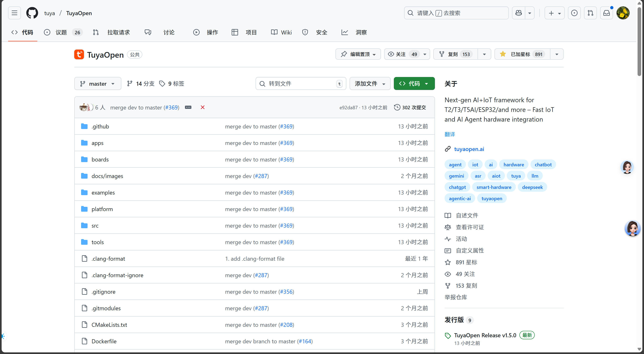Switch to the 议题 tab
The height and width of the screenshot is (354, 644).
pos(61,32)
